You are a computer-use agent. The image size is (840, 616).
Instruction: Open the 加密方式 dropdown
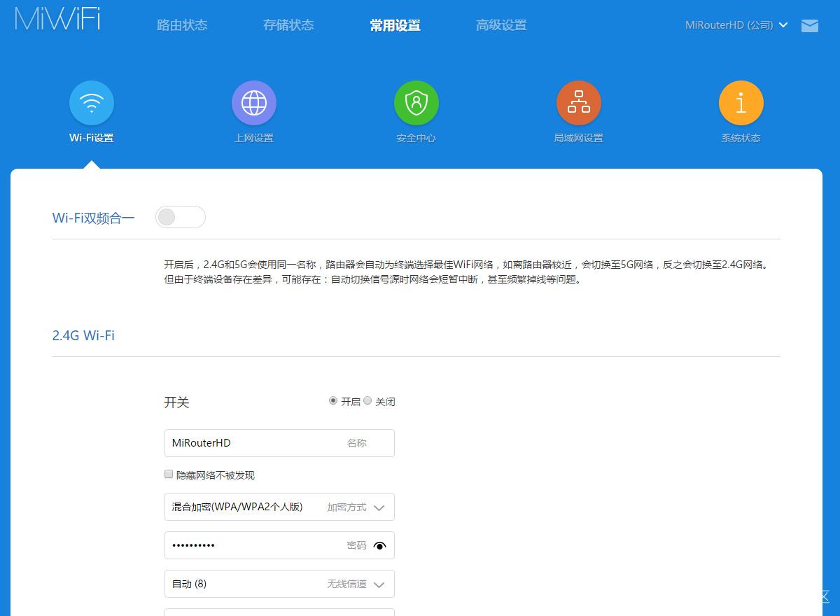(x=279, y=507)
